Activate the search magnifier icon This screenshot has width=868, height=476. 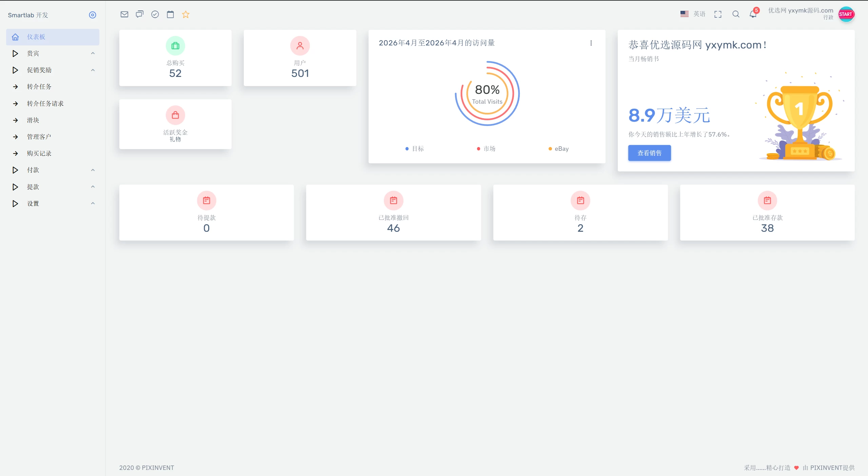pos(736,14)
